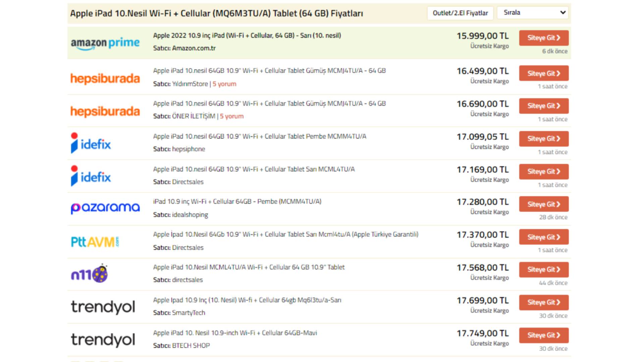Click the 28 dk önce timestamp
Screen dimensions: 644x362
point(553,217)
